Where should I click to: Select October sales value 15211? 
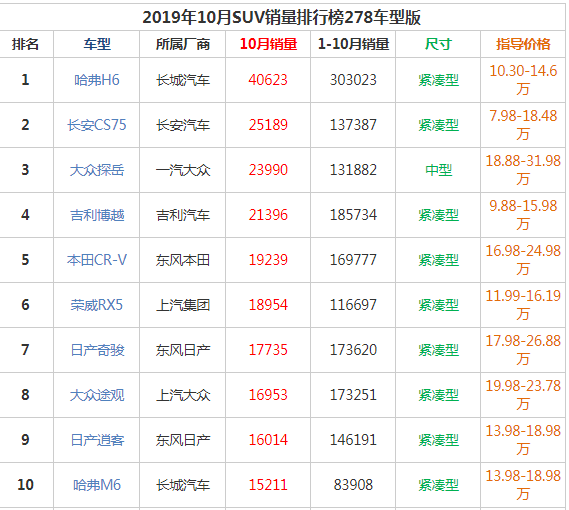pyautogui.click(x=268, y=485)
